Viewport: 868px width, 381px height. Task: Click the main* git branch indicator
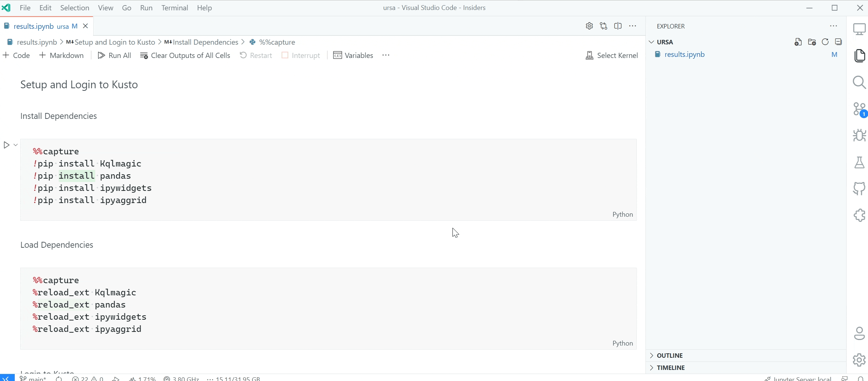click(33, 378)
